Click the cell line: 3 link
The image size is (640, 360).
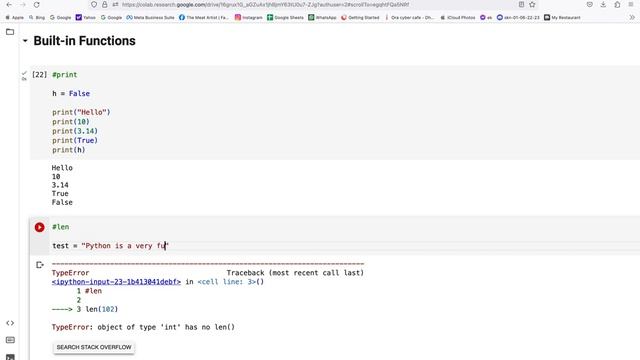tap(227, 282)
